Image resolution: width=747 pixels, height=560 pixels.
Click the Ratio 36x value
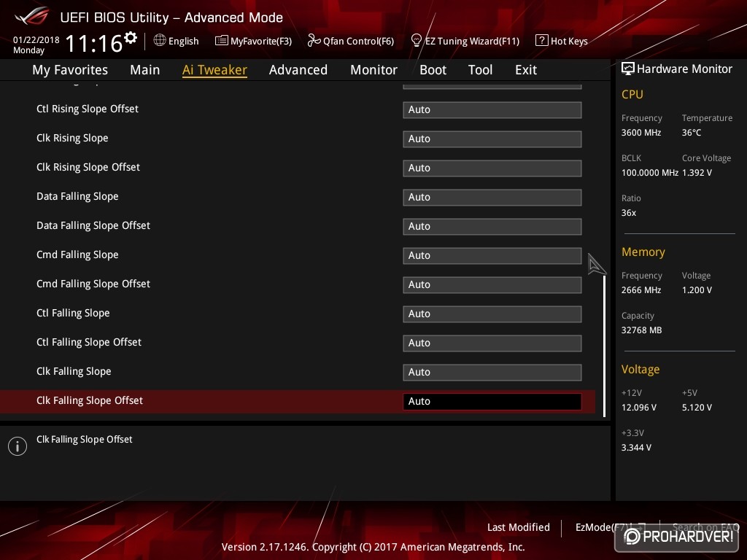tap(629, 213)
